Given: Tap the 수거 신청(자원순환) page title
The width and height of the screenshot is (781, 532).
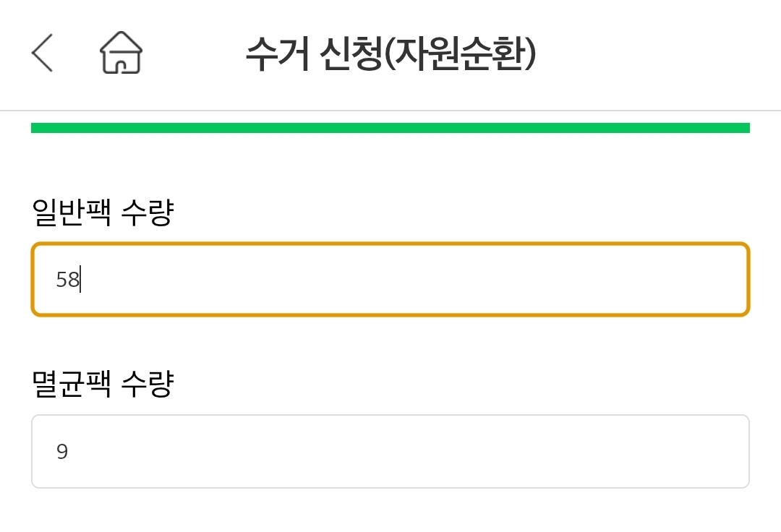Looking at the screenshot, I should point(390,54).
